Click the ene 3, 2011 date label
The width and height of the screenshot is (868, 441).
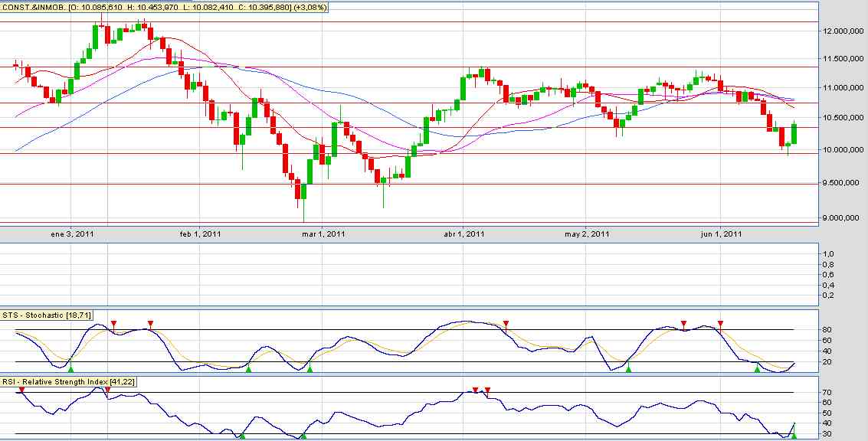[71, 234]
